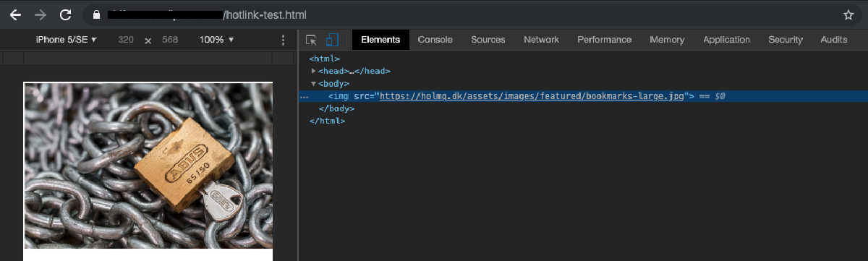Expand the head element node
Viewport: 868px width, 261px height.
click(x=313, y=71)
